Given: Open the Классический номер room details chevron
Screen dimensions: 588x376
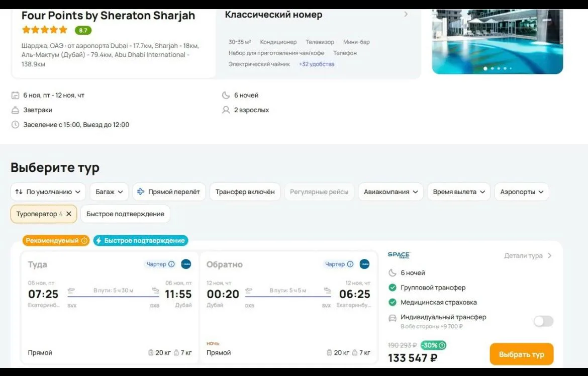Looking at the screenshot, I should point(406,14).
